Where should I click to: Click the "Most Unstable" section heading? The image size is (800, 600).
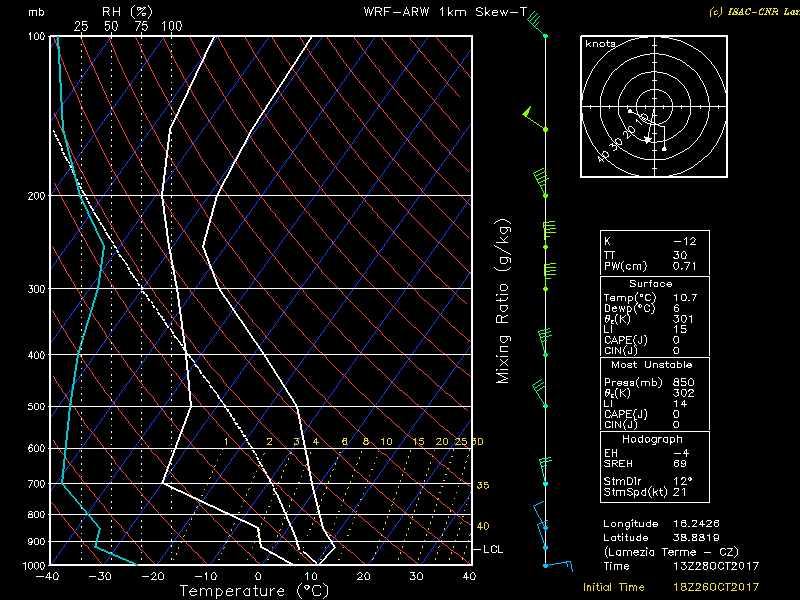tap(652, 365)
